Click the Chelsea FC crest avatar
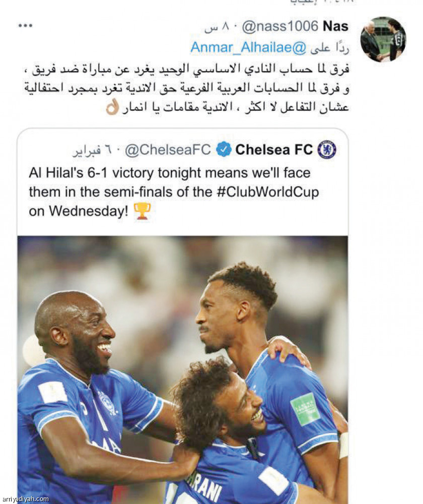This screenshot has width=423, height=504. [x=327, y=150]
